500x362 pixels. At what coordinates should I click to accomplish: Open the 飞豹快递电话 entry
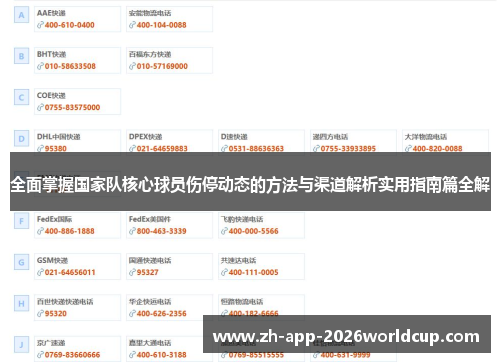[242, 219]
